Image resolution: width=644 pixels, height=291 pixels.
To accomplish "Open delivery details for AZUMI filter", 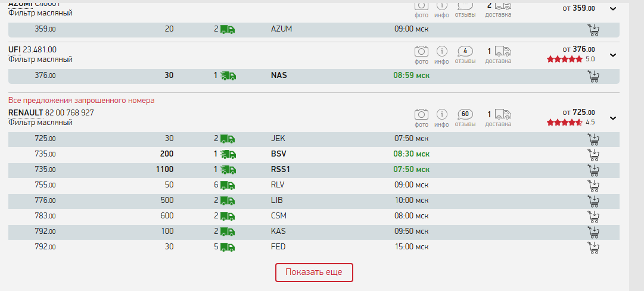I will coord(498,10).
